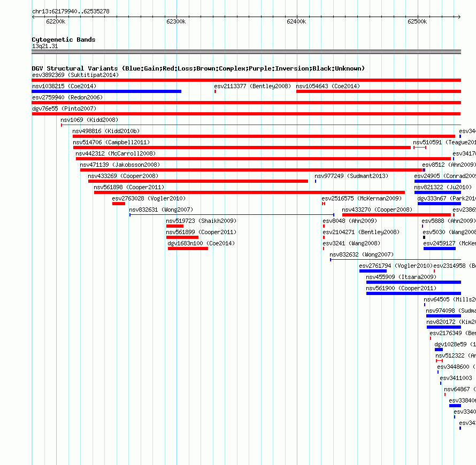Click esv8512 (Ahn2009) label

pyautogui.click(x=449, y=165)
